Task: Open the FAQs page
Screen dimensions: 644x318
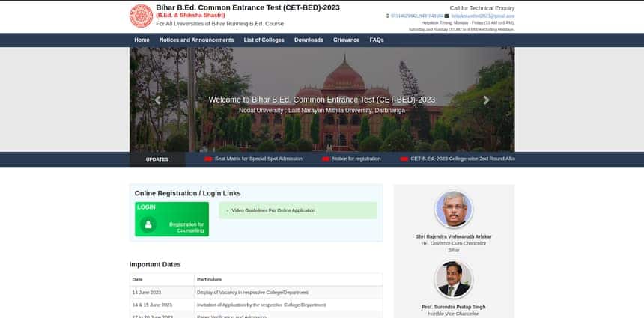Action: tap(377, 40)
